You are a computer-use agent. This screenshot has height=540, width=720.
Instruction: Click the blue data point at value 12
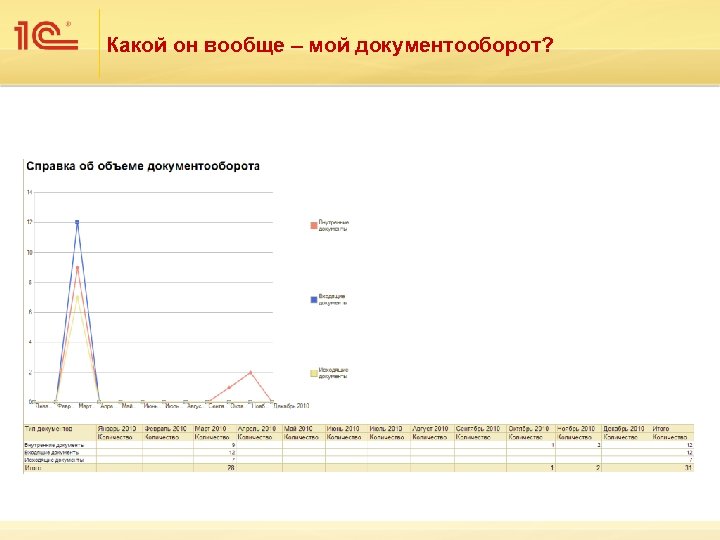click(77, 222)
